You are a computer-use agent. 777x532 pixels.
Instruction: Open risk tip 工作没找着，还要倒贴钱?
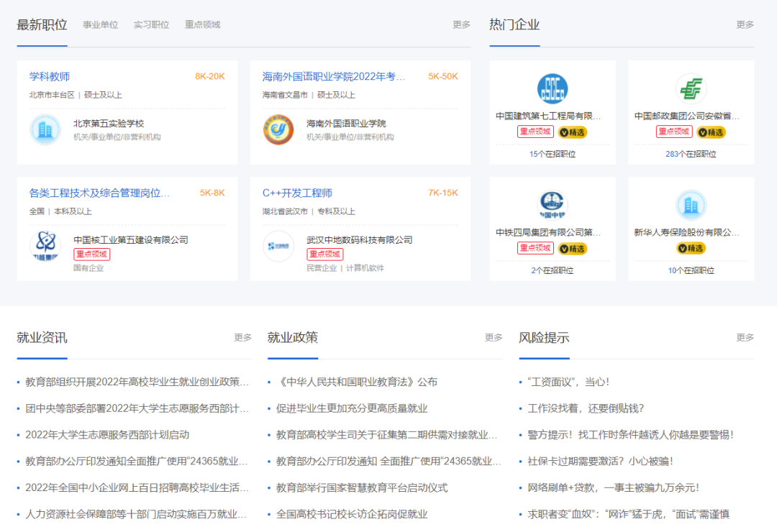(x=586, y=408)
